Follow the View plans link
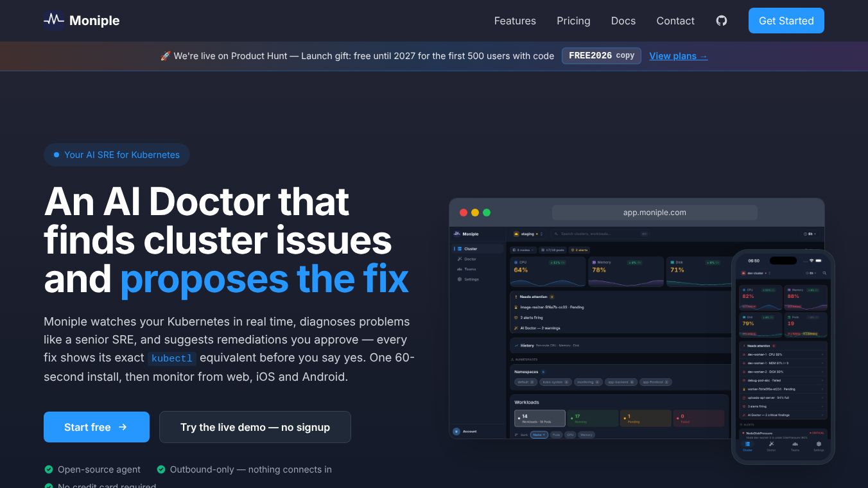 678,56
